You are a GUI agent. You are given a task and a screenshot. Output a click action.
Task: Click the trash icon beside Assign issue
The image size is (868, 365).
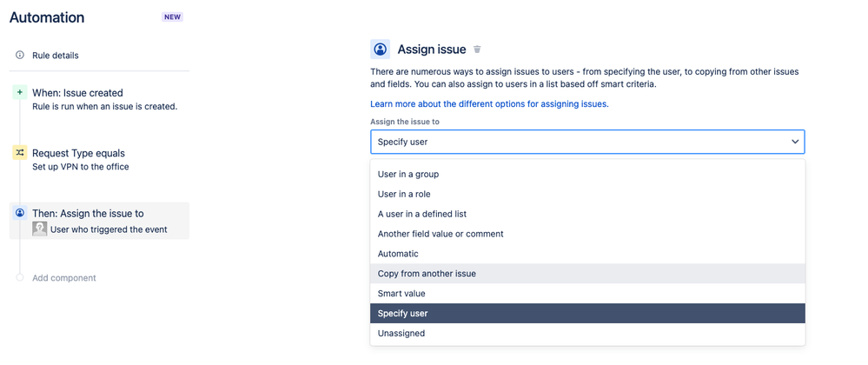click(477, 50)
